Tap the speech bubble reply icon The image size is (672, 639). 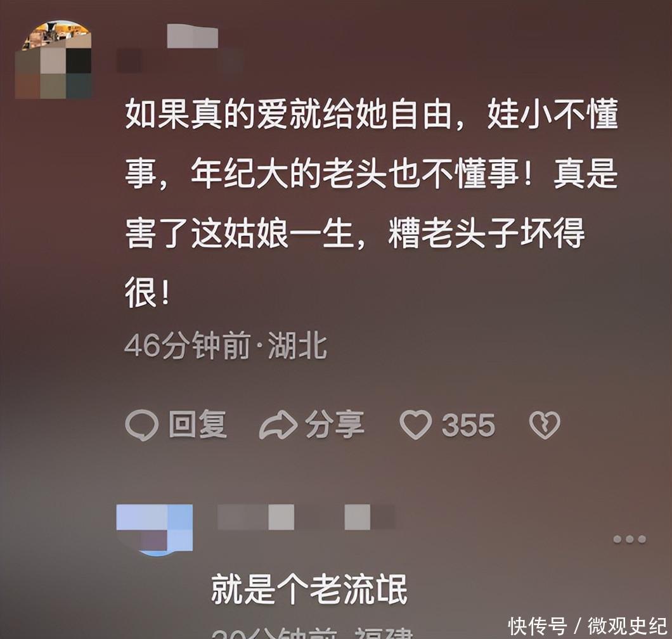coord(141,425)
